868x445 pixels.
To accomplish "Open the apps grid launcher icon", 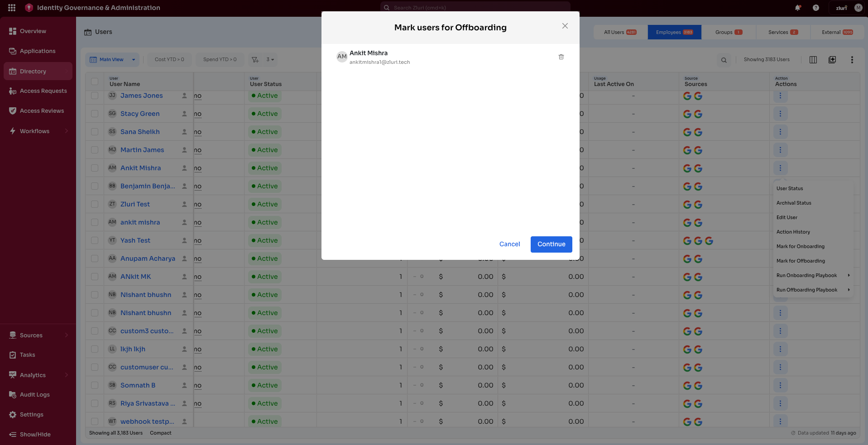I will pyautogui.click(x=12, y=8).
